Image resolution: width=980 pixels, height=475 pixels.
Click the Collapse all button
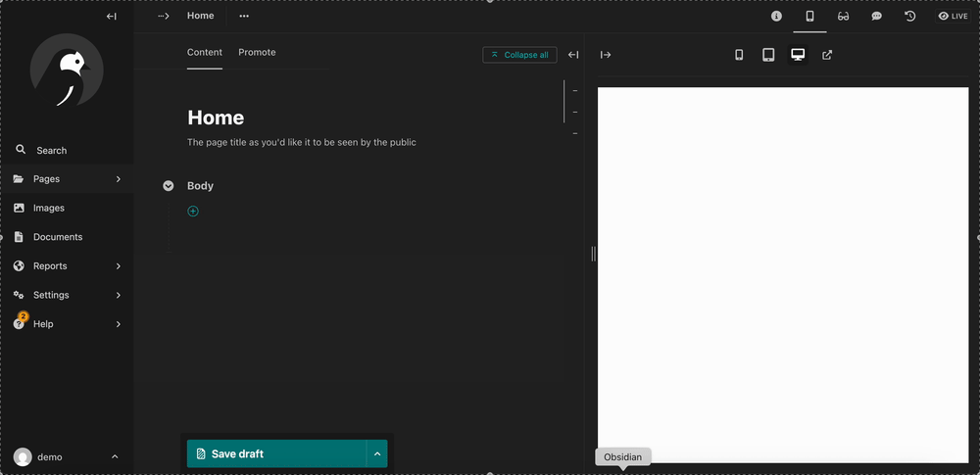coord(519,55)
